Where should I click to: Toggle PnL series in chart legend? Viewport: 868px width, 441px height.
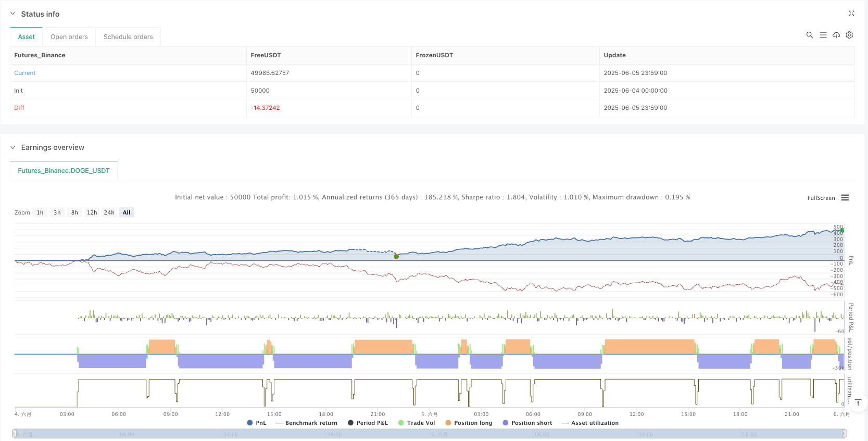pos(257,423)
